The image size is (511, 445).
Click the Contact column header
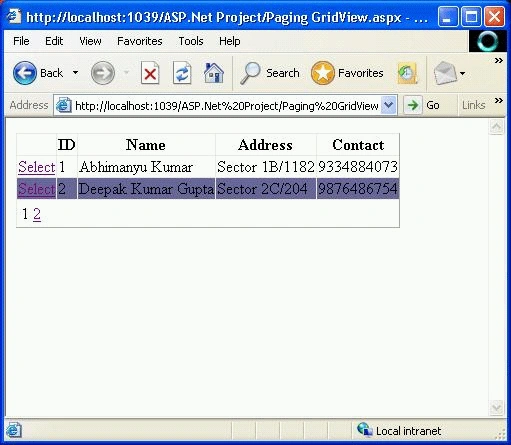[x=358, y=145]
